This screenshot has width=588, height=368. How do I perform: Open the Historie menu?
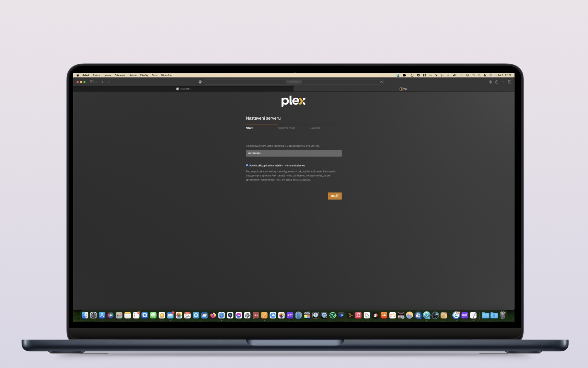point(132,75)
